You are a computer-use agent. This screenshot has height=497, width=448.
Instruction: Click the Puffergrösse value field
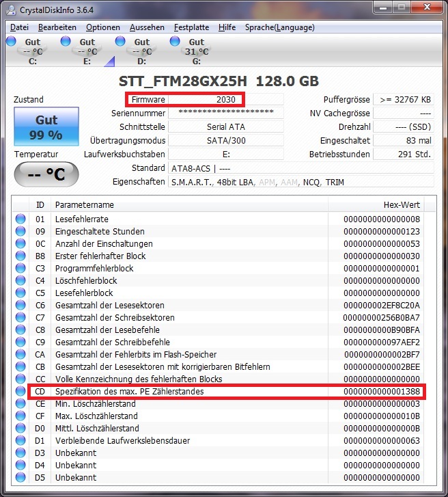(x=404, y=100)
